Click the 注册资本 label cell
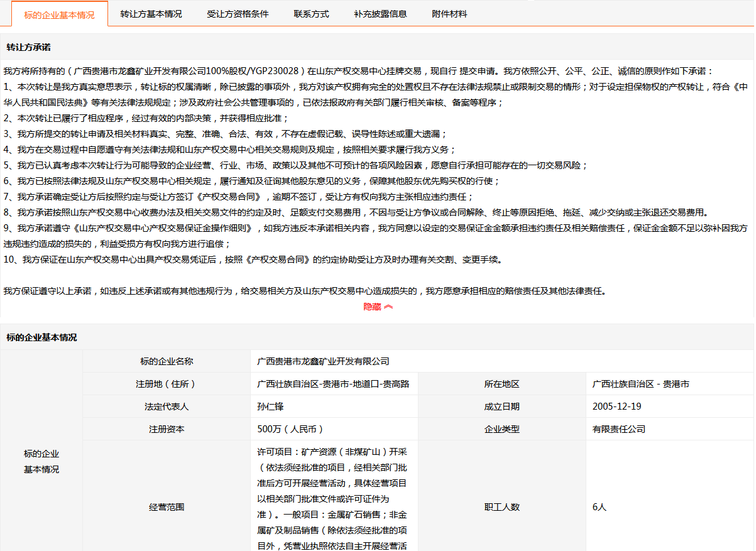 tap(167, 429)
